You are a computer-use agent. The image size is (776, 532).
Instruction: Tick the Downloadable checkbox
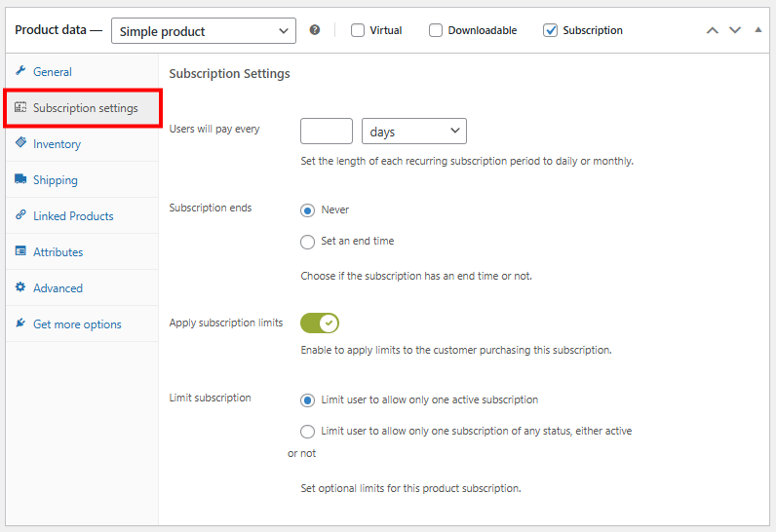436,30
